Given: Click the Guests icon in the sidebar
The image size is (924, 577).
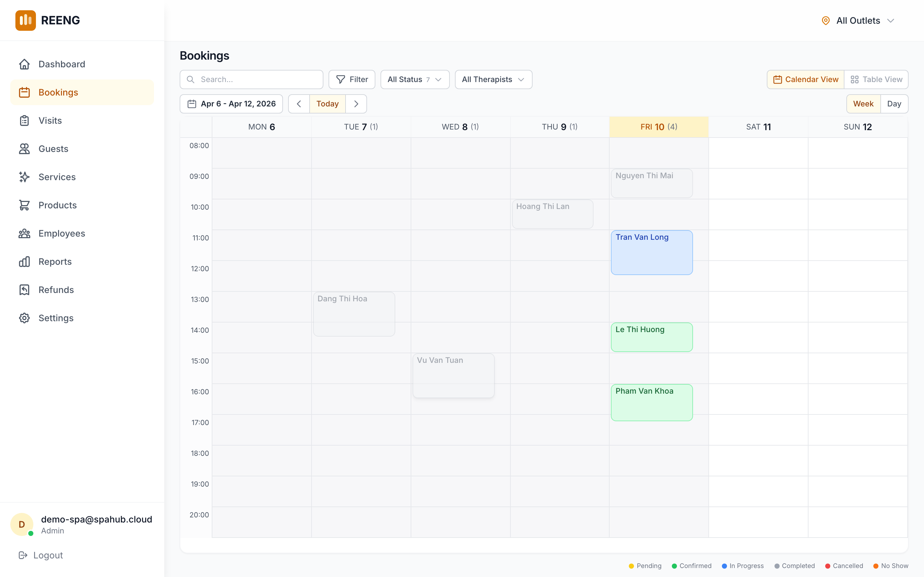Looking at the screenshot, I should 24,148.
